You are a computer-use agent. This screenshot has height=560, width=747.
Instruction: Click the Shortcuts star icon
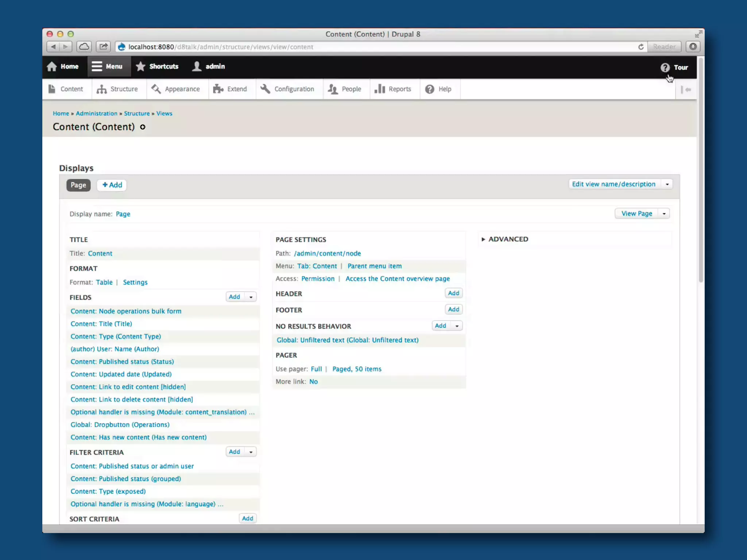[x=140, y=66]
